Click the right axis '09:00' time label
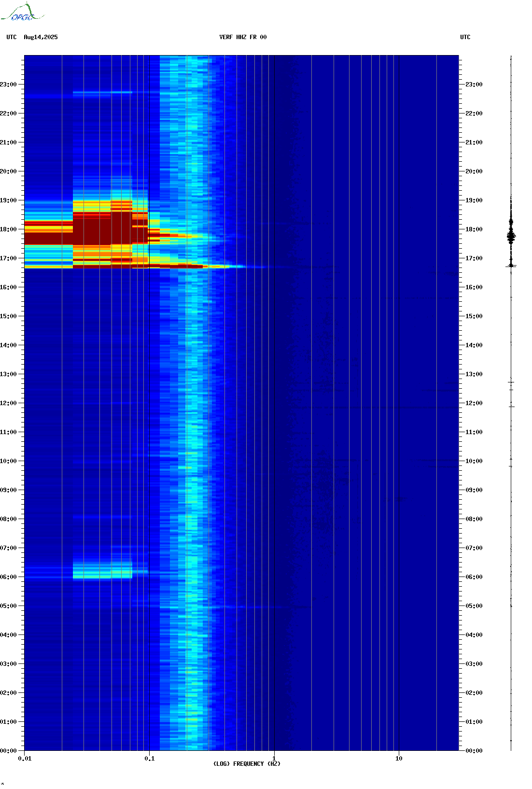532x789 pixels. click(474, 490)
